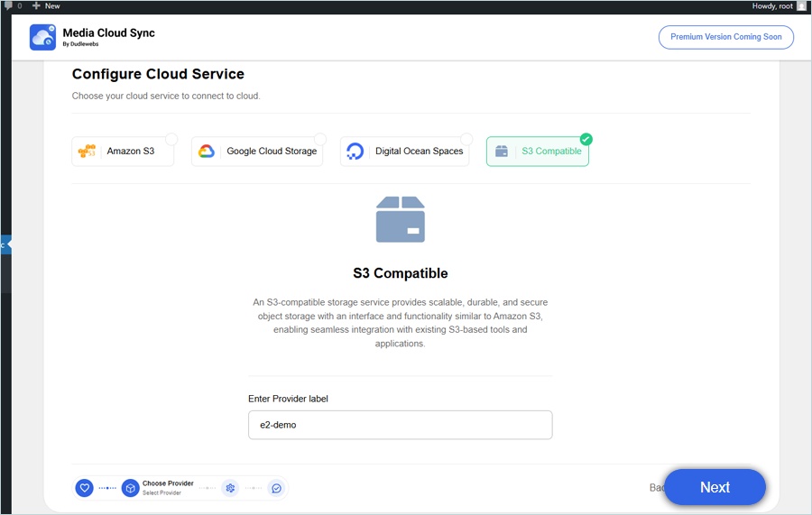This screenshot has width=812, height=515.
Task: Open the New menu in admin bar
Action: (47, 5)
